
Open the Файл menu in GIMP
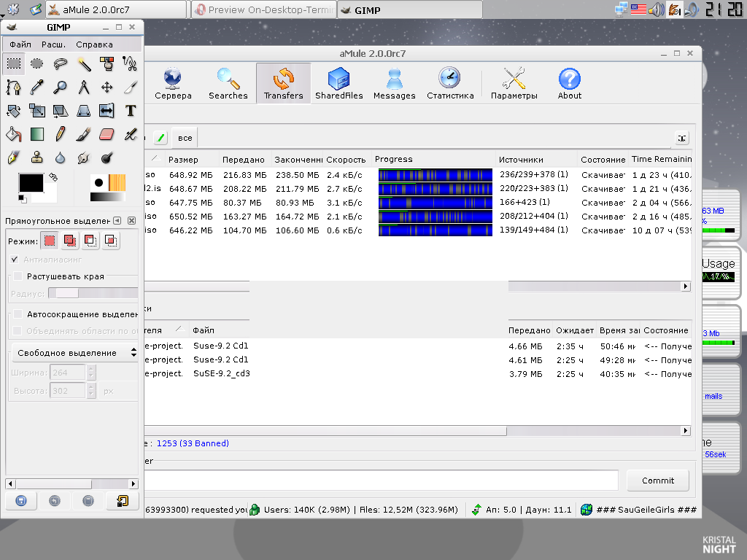tap(20, 44)
